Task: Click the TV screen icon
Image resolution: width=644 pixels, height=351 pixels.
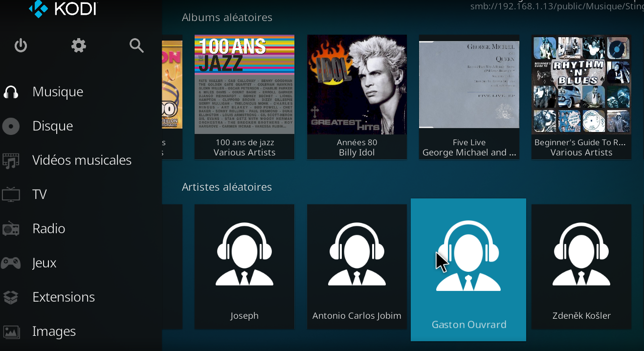Action: click(x=11, y=195)
